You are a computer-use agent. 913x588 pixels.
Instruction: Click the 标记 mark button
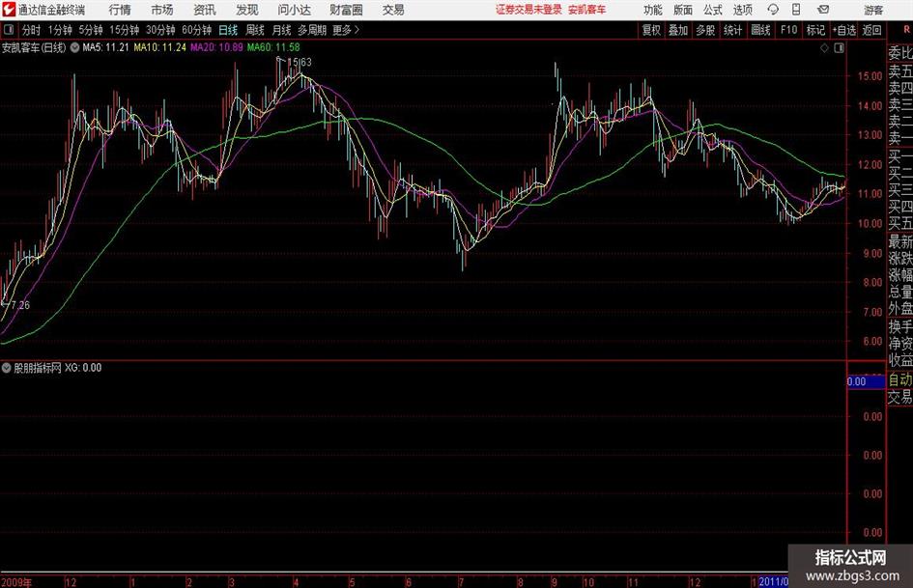[x=815, y=30]
